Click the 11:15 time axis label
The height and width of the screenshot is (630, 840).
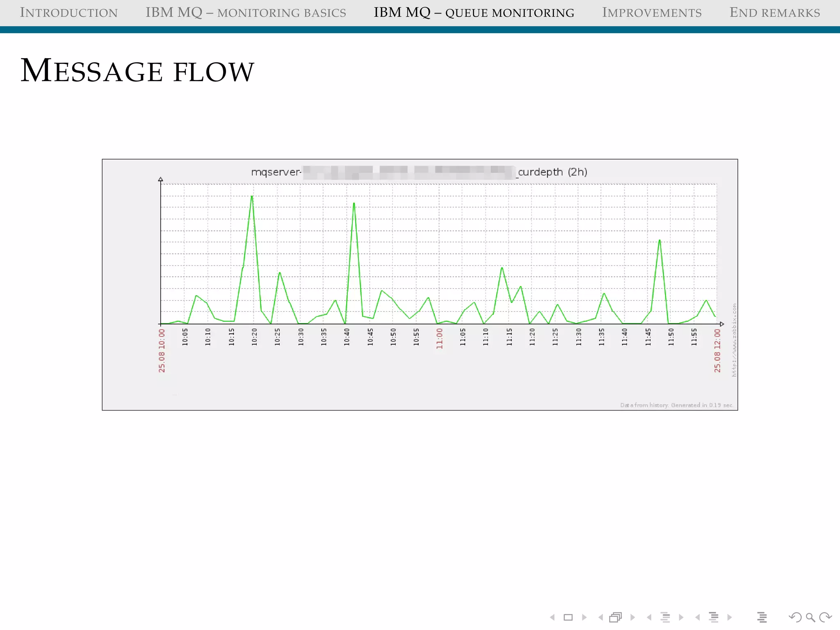509,337
